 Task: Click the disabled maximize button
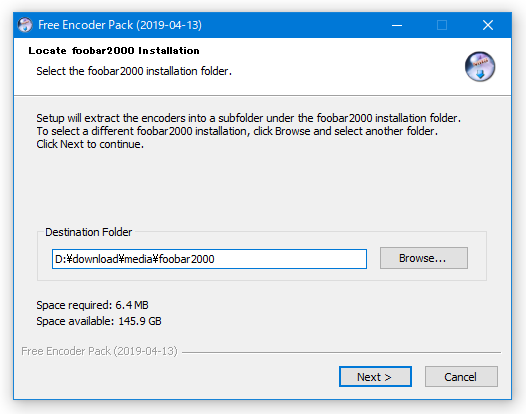tap(442, 25)
